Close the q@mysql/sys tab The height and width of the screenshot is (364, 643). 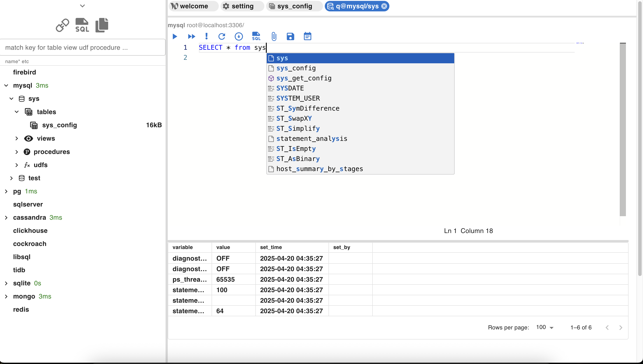coord(384,6)
